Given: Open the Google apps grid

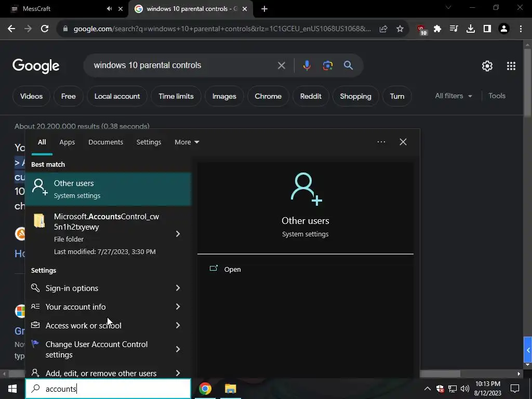Looking at the screenshot, I should pyautogui.click(x=511, y=66).
